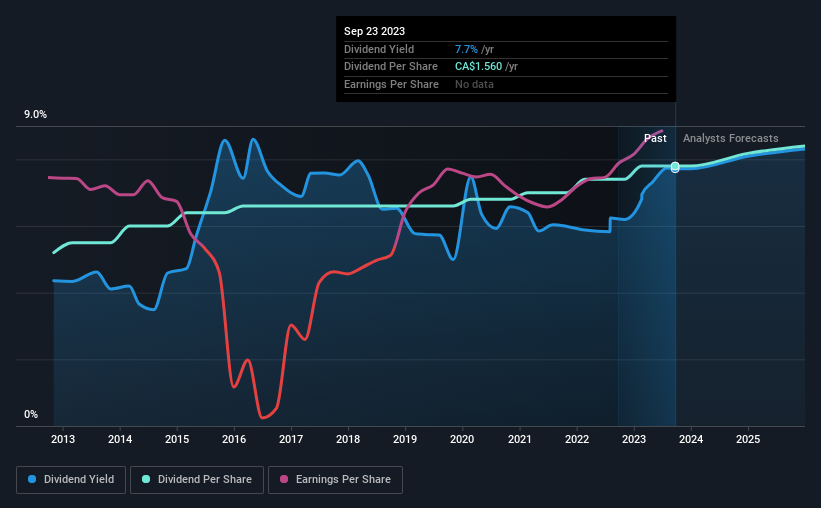This screenshot has width=821, height=508.
Task: Toggle the Dividend Yield legend button
Action: [x=71, y=480]
